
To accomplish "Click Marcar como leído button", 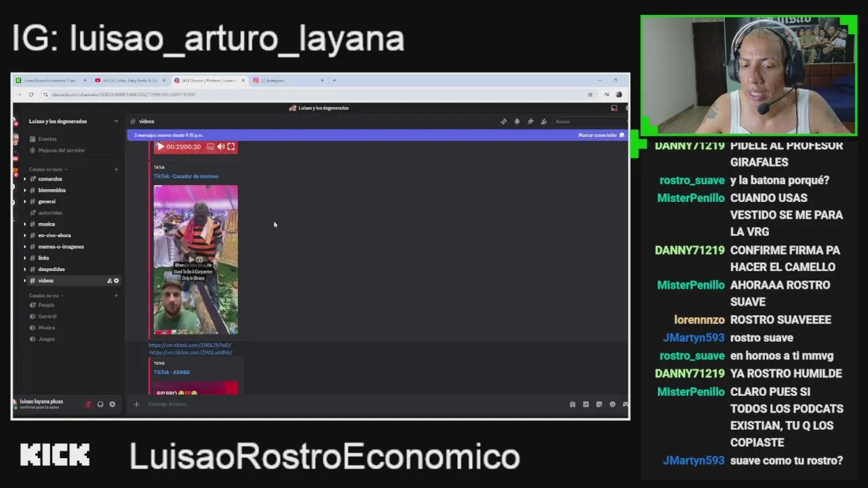I will tap(601, 135).
